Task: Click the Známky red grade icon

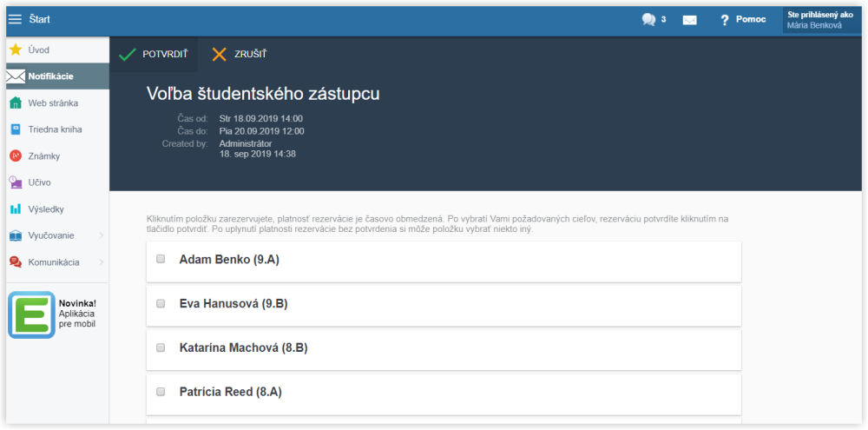Action: pyautogui.click(x=16, y=156)
